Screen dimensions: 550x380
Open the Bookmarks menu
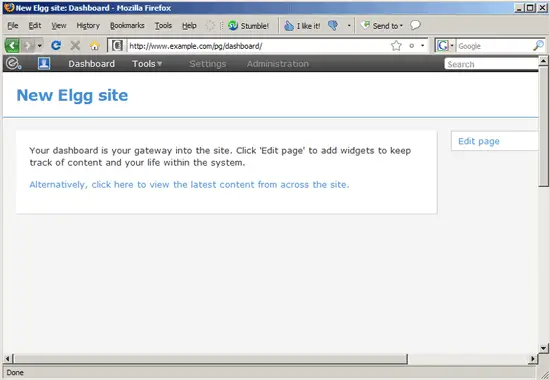click(x=127, y=26)
